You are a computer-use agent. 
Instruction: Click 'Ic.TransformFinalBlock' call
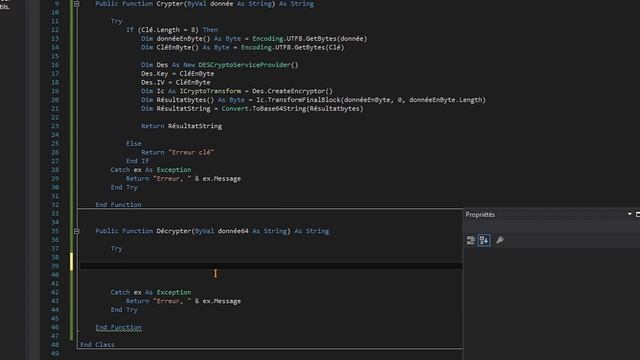pos(298,100)
